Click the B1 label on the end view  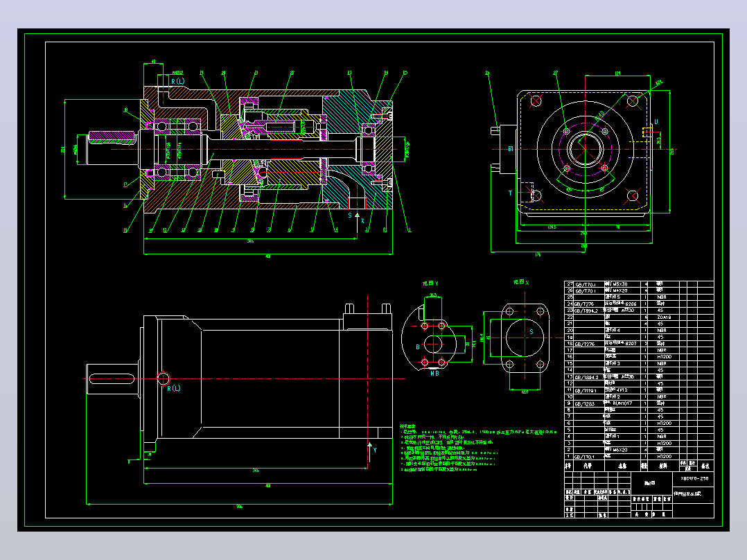[511, 149]
